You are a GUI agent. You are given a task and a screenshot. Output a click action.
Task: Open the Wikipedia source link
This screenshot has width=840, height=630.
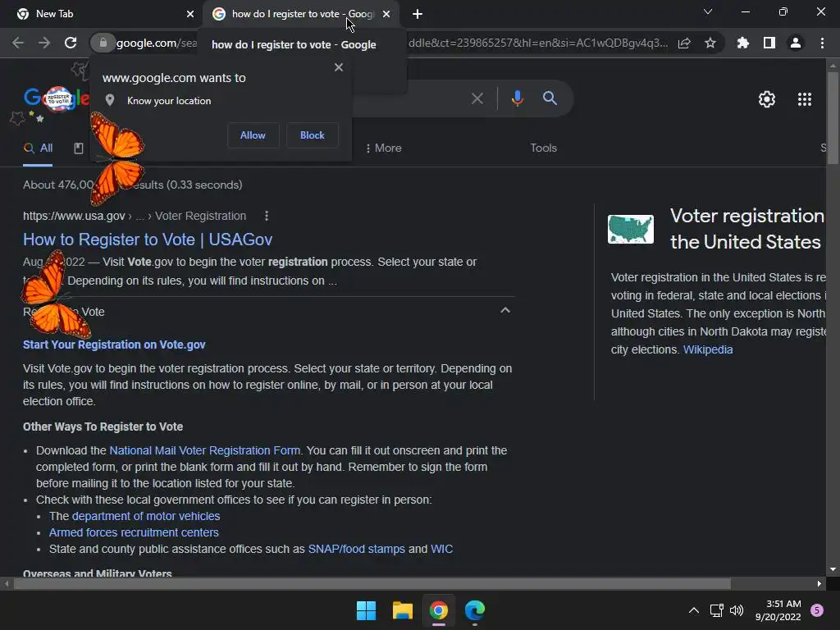coord(708,349)
